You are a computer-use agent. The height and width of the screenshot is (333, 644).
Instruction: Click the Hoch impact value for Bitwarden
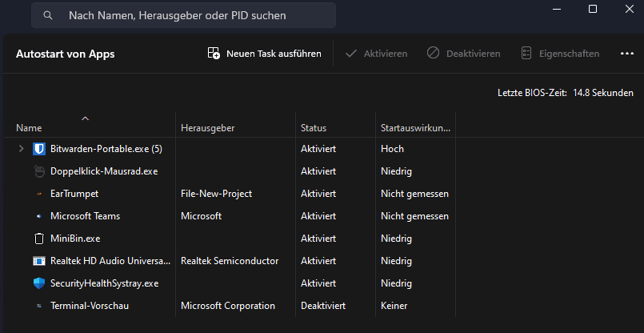click(x=392, y=149)
